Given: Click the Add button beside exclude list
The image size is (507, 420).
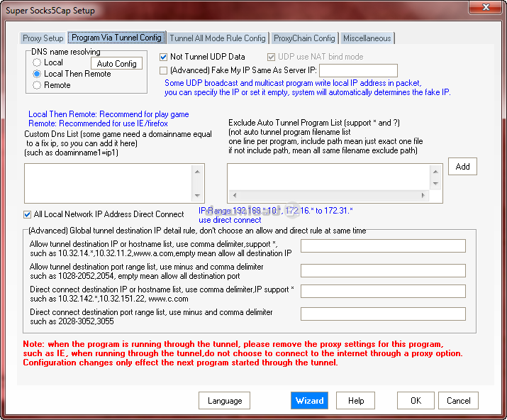Looking at the screenshot, I should coord(462,167).
